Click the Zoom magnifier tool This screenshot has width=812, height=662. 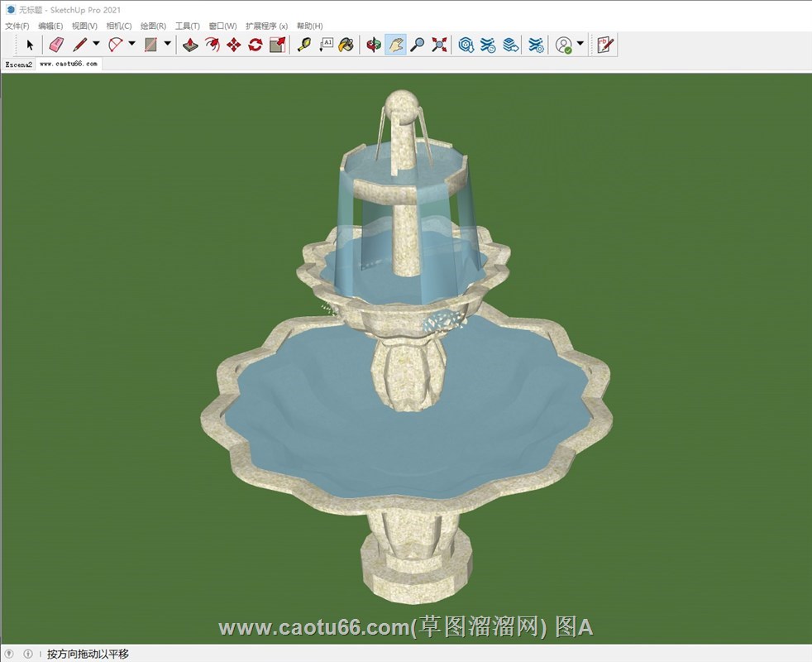tap(418, 45)
